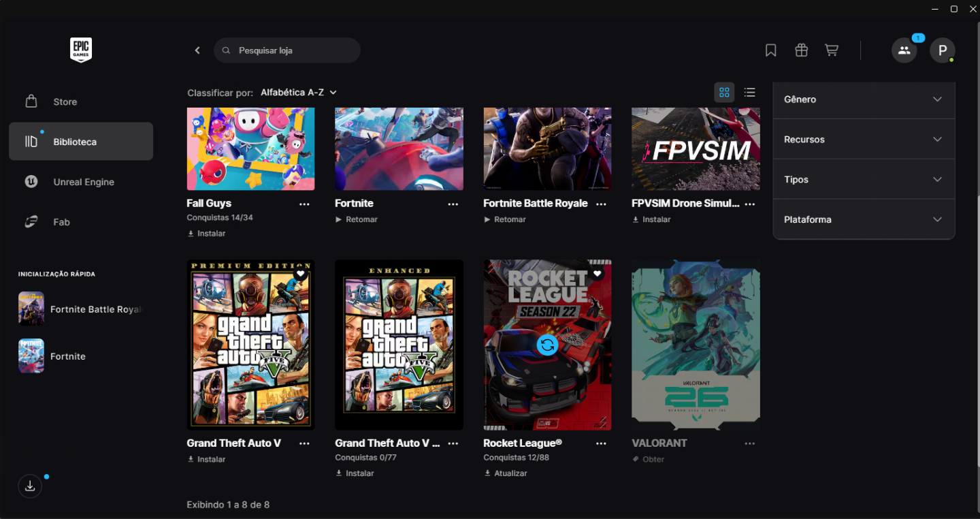The image size is (980, 519).
Task: Open the Biblioteca section
Action: [x=81, y=142]
